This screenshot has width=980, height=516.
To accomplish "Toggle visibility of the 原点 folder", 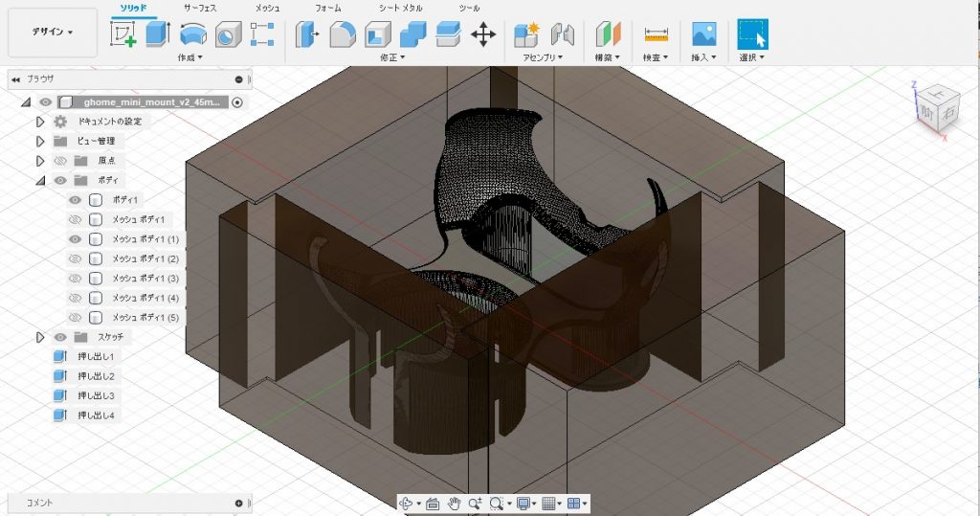I will 59,161.
